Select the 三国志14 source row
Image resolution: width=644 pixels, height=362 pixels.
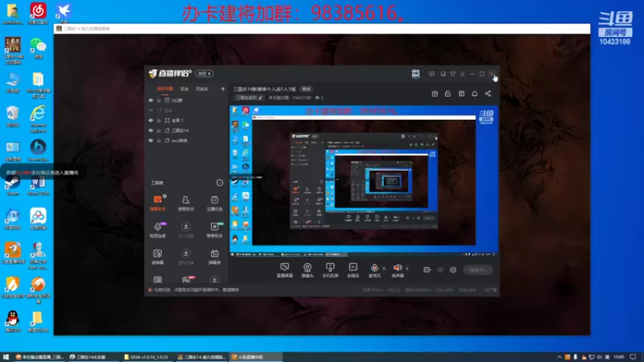(x=187, y=130)
